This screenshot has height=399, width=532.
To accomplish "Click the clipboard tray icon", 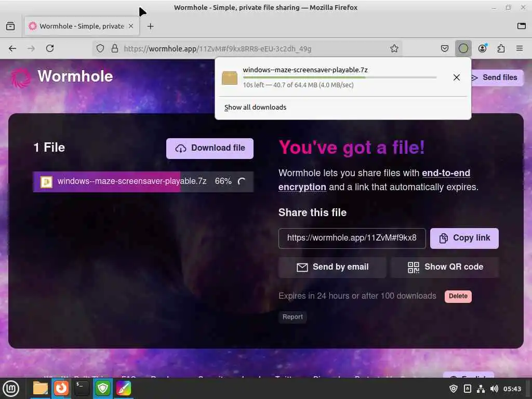I will [x=467, y=389].
